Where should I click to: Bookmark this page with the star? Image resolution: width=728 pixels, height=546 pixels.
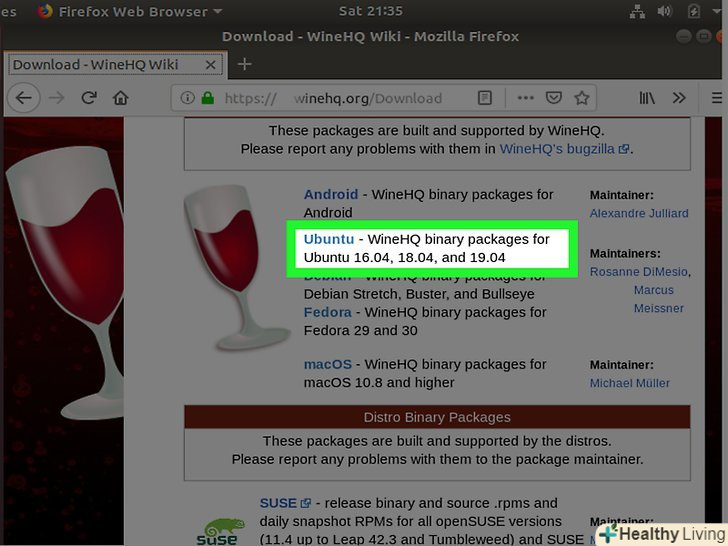pyautogui.click(x=582, y=98)
